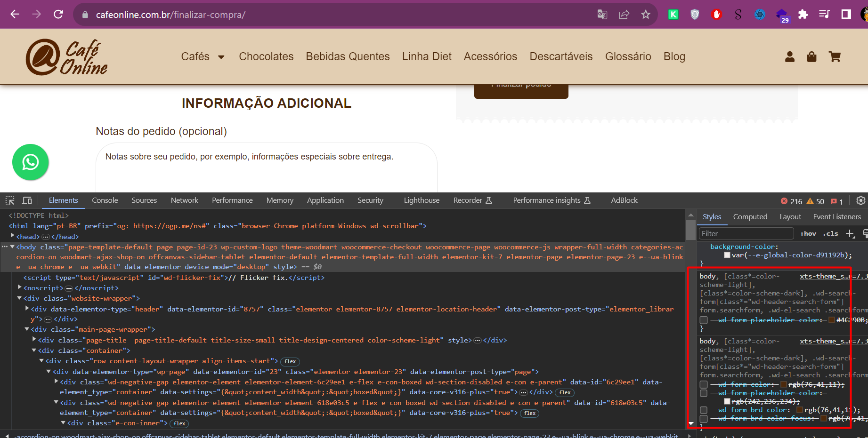Expand the noscript element node

click(20, 287)
